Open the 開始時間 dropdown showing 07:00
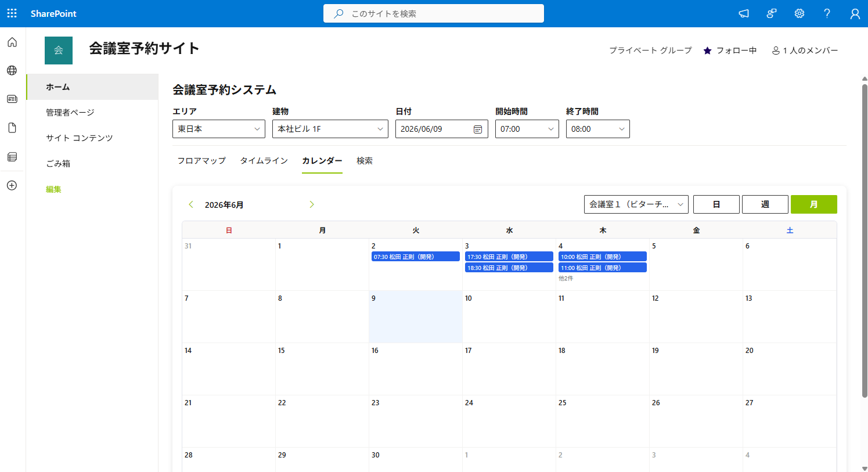Image resolution: width=868 pixels, height=472 pixels. [527, 129]
